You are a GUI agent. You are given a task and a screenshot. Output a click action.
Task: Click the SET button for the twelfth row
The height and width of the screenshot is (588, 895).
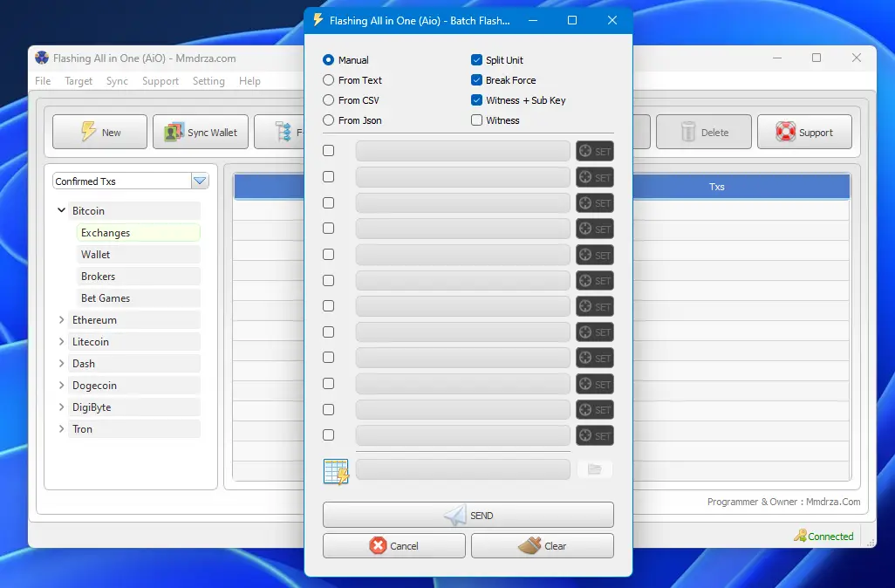[x=595, y=435]
